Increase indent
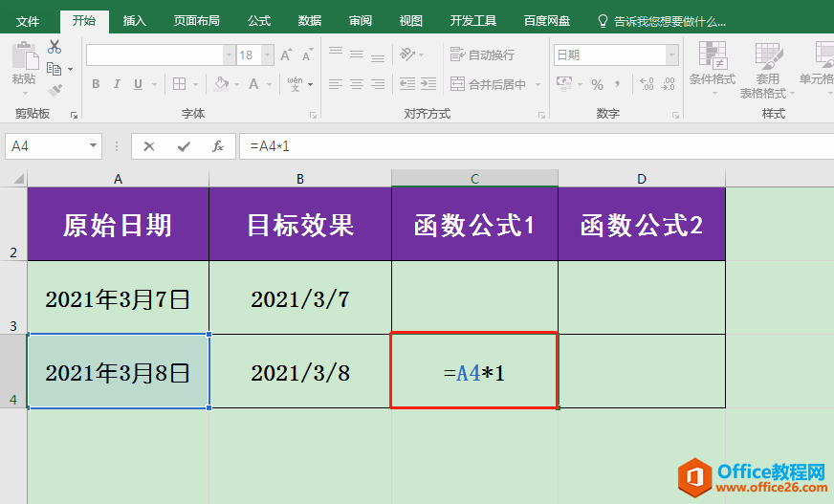The height and width of the screenshot is (504, 834). (428, 84)
